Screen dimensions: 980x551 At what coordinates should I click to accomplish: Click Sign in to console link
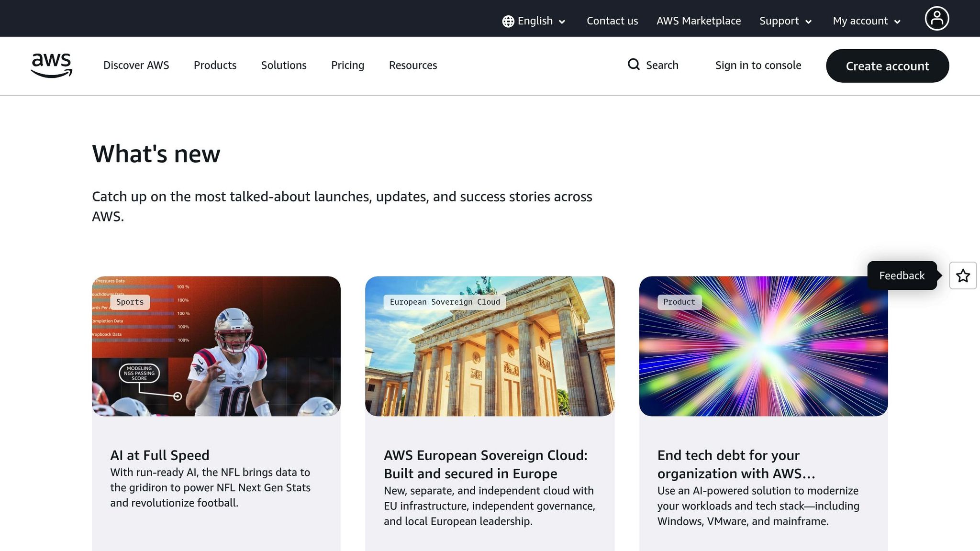(x=758, y=65)
